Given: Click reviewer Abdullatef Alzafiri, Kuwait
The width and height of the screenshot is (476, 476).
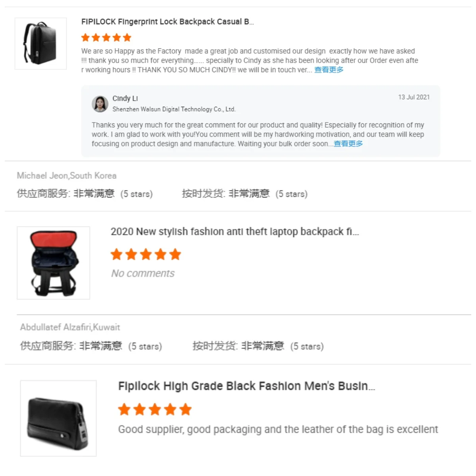Looking at the screenshot, I should point(70,327).
